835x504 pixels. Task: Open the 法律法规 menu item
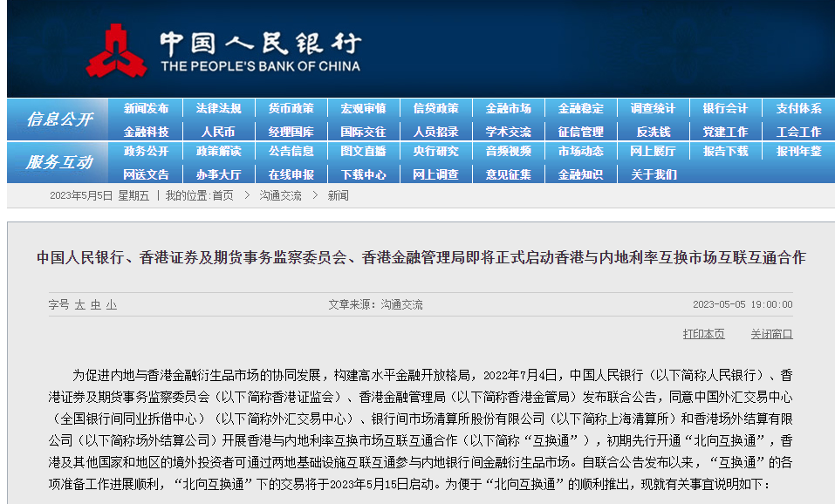pyautogui.click(x=218, y=109)
